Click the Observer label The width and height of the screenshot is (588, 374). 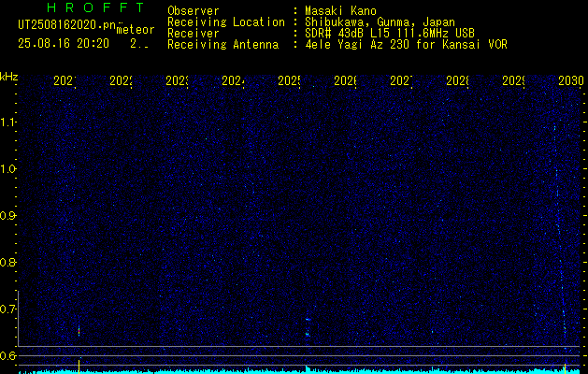pyautogui.click(x=194, y=11)
